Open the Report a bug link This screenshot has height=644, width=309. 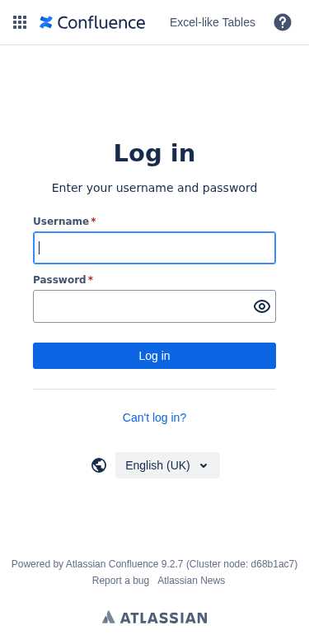tap(120, 581)
